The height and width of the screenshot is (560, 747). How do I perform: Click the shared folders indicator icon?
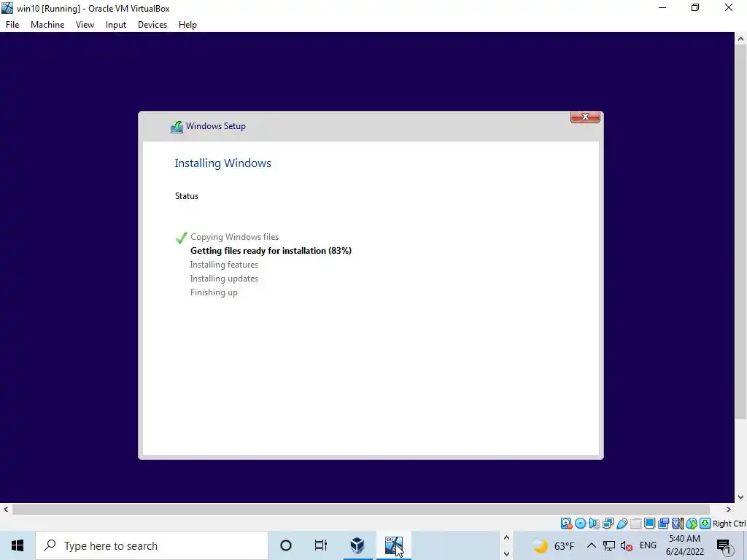click(x=635, y=524)
